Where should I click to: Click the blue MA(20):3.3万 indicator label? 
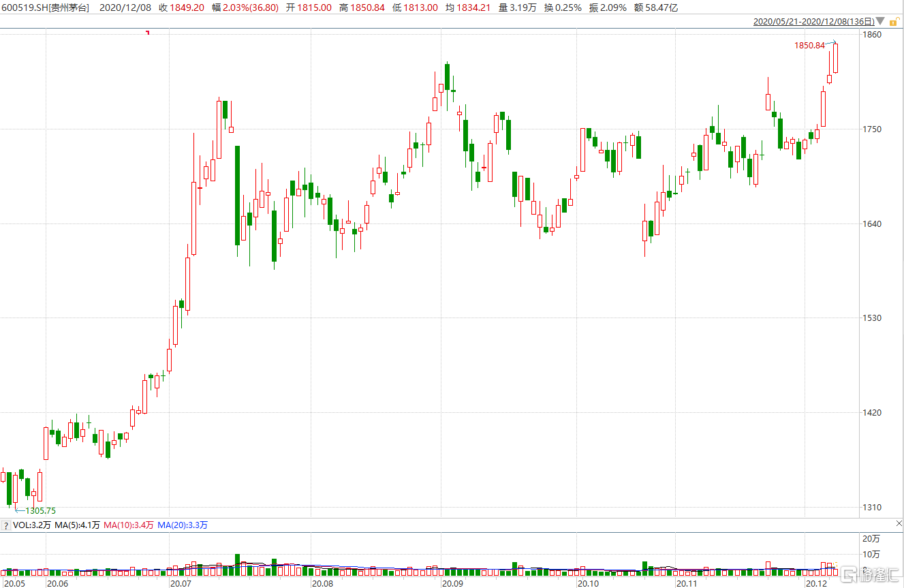(183, 525)
